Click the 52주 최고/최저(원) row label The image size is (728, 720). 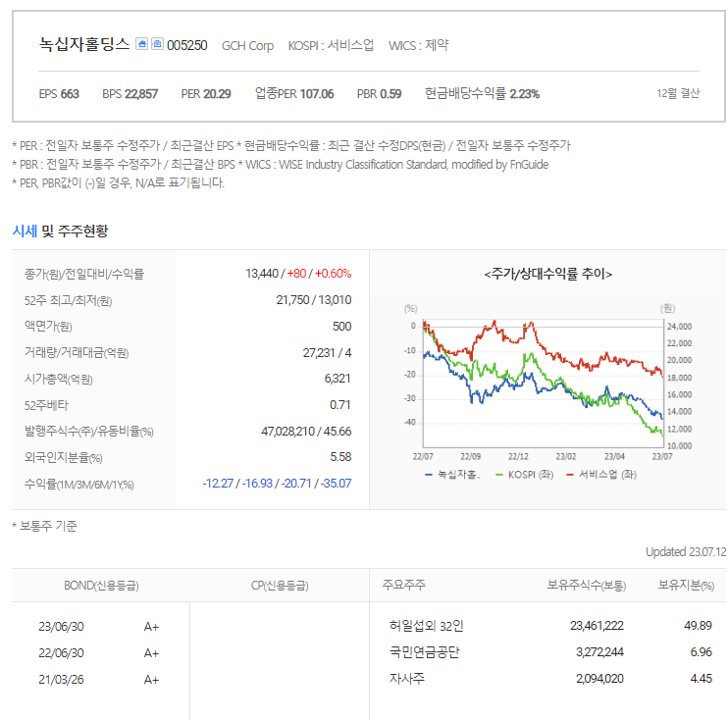69,301
